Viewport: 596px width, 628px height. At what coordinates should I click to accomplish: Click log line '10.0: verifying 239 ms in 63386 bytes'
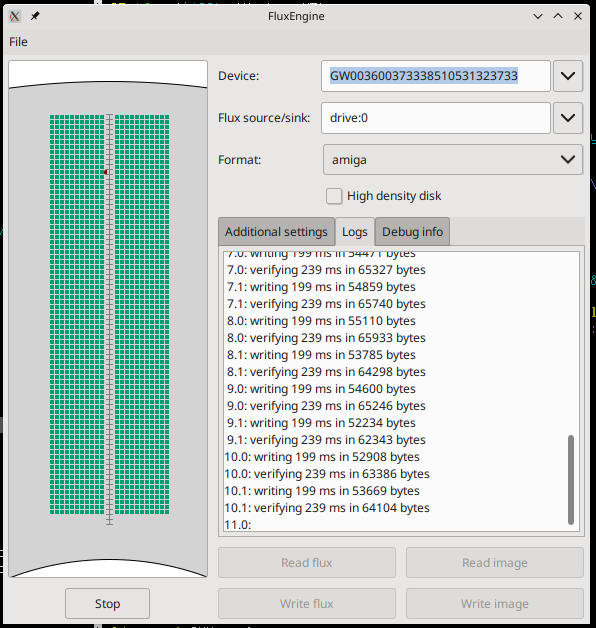click(x=327, y=474)
